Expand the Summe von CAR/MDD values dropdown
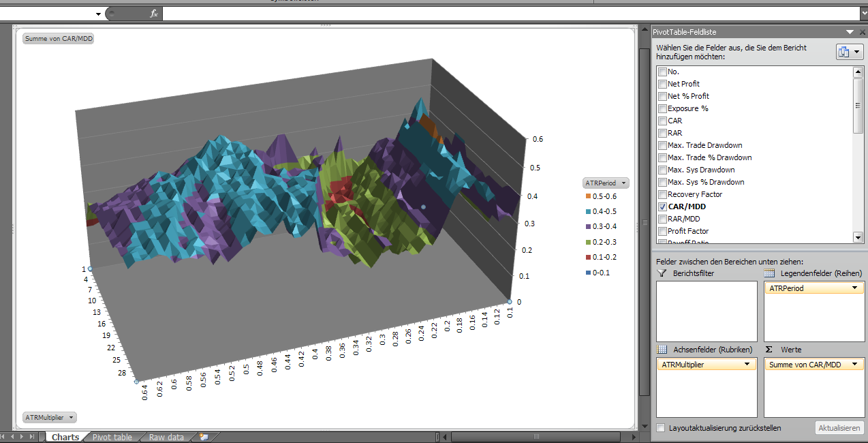Viewport: 868px width, 443px height. [855, 365]
